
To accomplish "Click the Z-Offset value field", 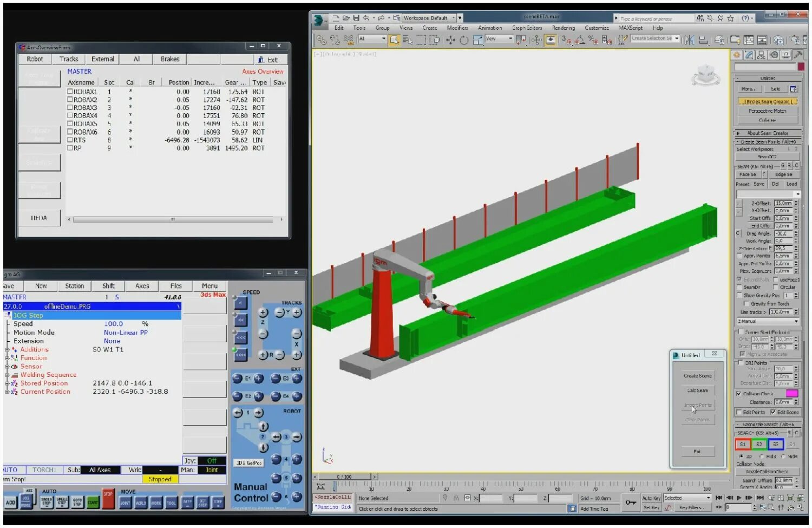I will (783, 204).
